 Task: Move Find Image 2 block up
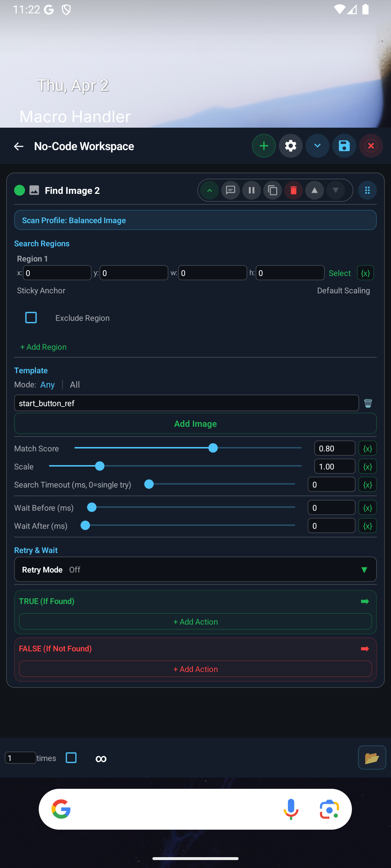pyautogui.click(x=315, y=190)
